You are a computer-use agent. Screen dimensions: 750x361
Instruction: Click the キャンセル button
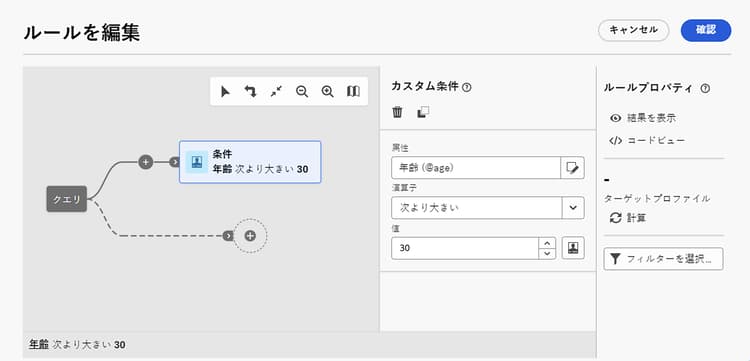point(633,30)
